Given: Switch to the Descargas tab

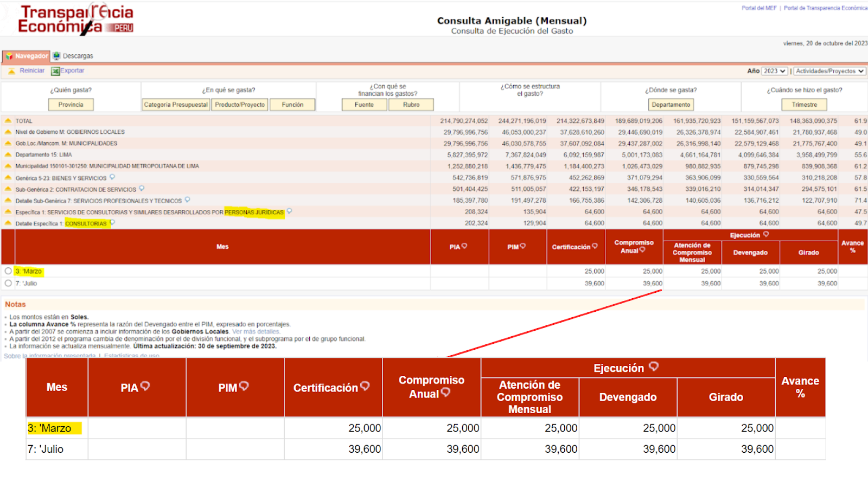Looking at the screenshot, I should [x=73, y=56].
